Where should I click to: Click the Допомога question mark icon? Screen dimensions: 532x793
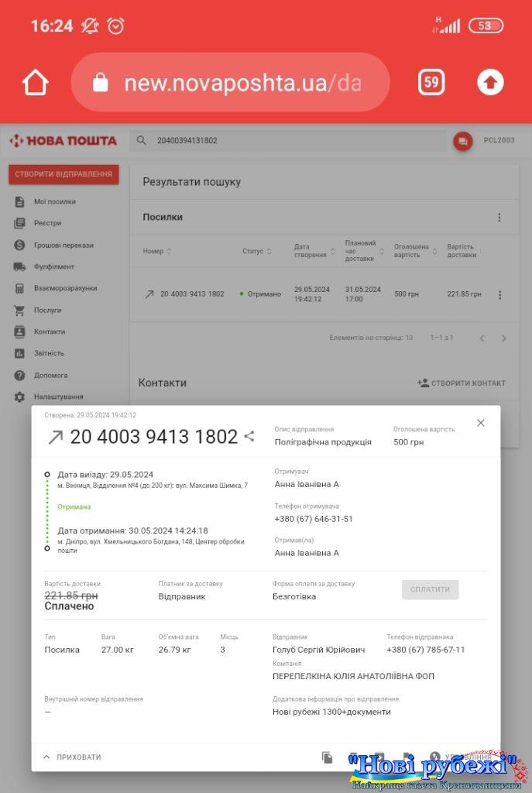19,376
